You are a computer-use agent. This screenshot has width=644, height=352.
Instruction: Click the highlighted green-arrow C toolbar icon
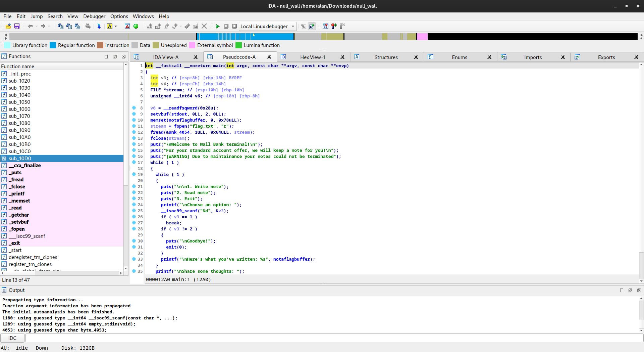[x=312, y=26]
